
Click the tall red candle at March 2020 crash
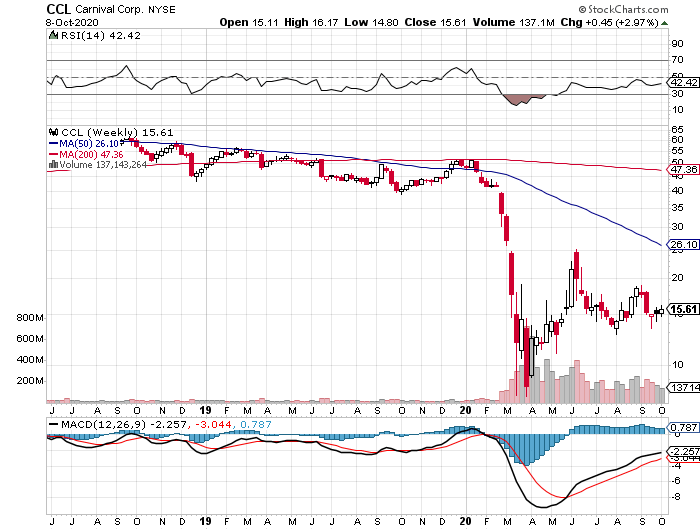(x=511, y=273)
